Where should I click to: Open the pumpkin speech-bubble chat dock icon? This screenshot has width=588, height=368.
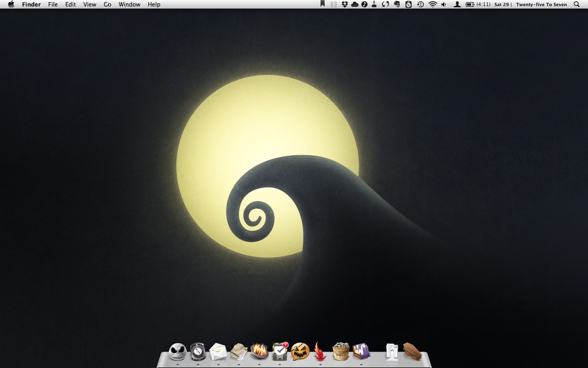point(300,352)
